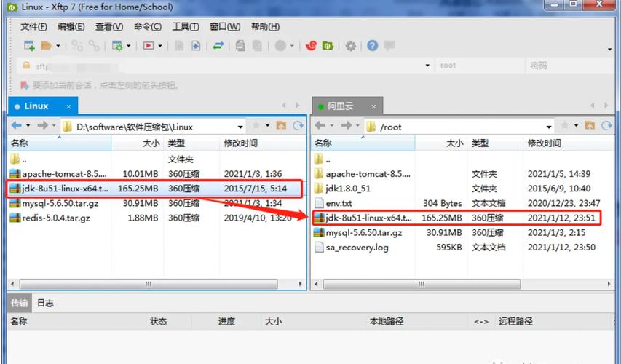Switch to the 传输 transfer tab
The image size is (621, 364).
pos(19,303)
